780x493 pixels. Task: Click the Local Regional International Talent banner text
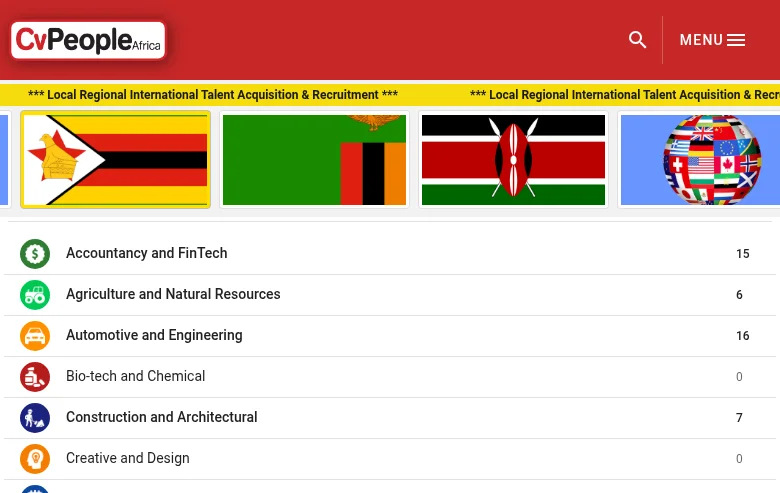tap(213, 95)
